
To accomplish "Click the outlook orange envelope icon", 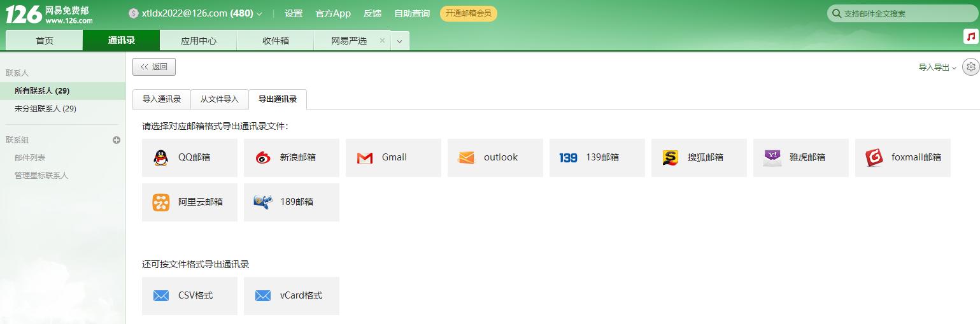I will click(467, 158).
